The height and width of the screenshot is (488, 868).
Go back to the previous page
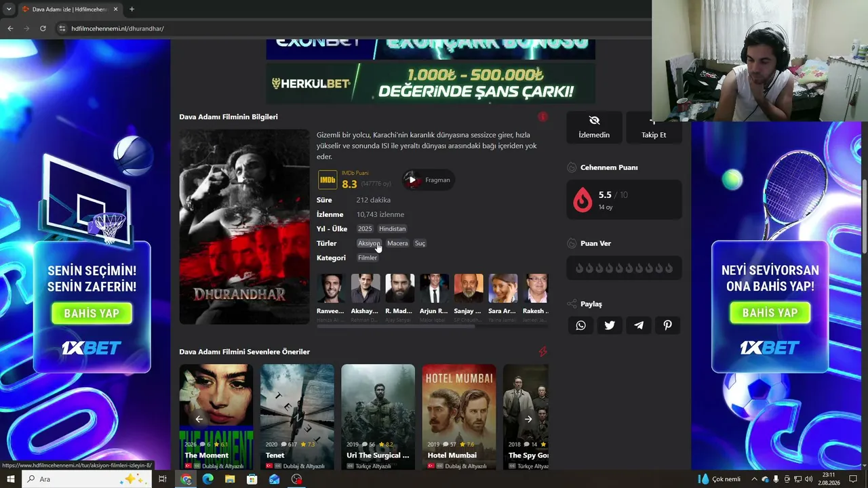pos(10,28)
